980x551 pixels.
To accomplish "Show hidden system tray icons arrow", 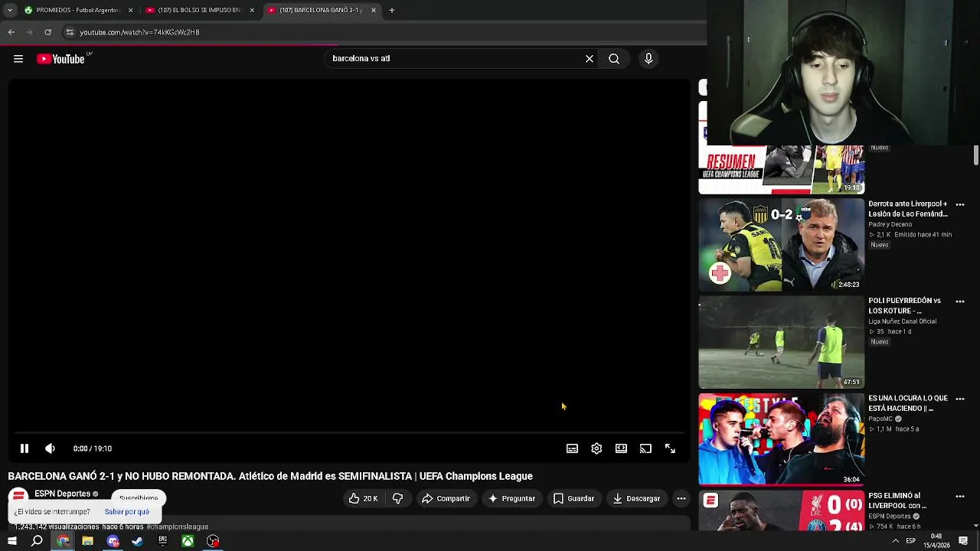I will [x=895, y=541].
